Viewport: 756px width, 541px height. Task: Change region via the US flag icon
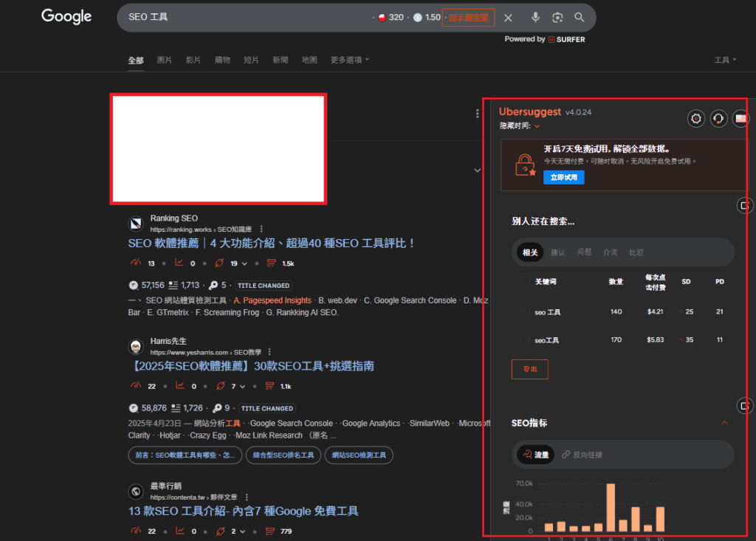740,118
